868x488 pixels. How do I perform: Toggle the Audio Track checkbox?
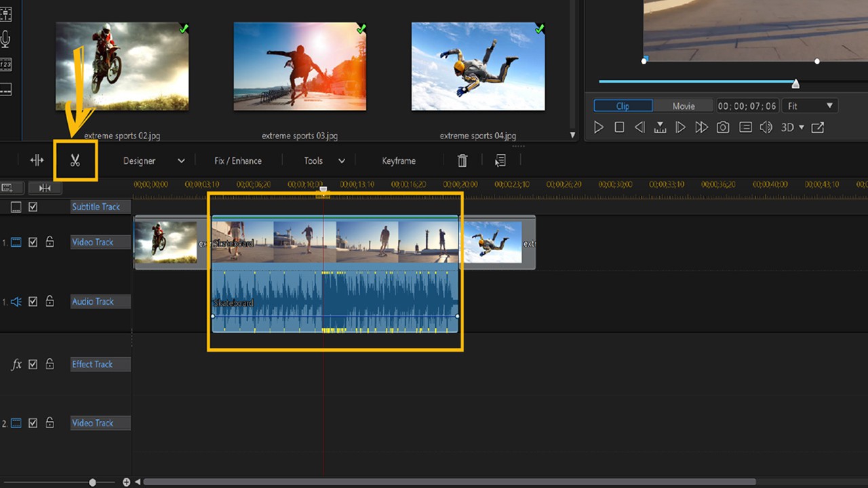33,302
